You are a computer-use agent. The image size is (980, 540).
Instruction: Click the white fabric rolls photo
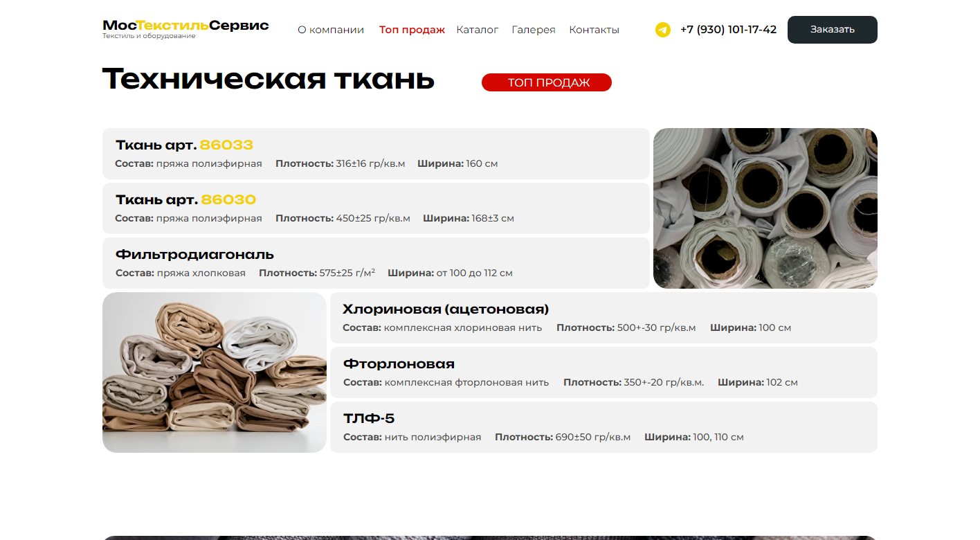[x=765, y=208]
